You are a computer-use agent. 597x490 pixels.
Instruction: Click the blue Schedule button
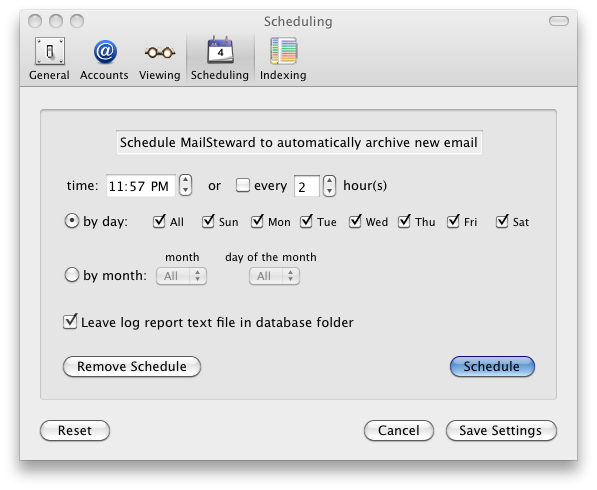492,367
